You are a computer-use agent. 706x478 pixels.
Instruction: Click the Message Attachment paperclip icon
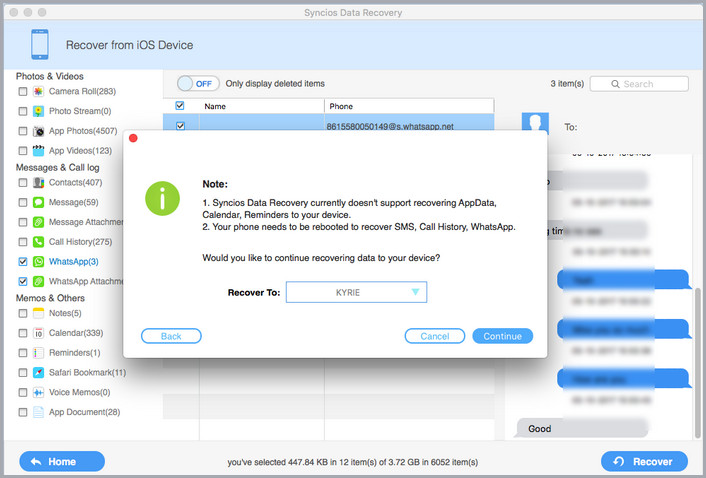38,222
